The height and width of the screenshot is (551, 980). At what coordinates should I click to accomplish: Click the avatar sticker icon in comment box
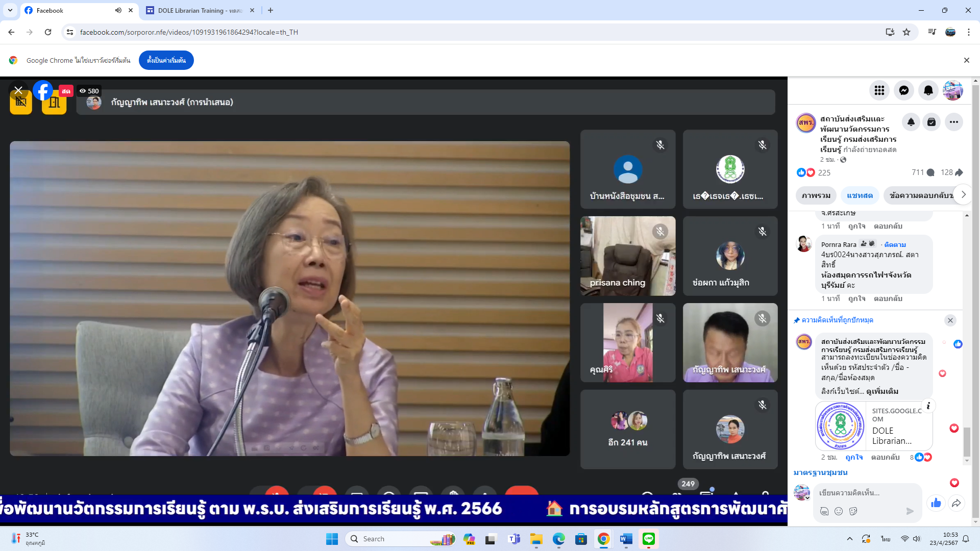click(x=824, y=511)
